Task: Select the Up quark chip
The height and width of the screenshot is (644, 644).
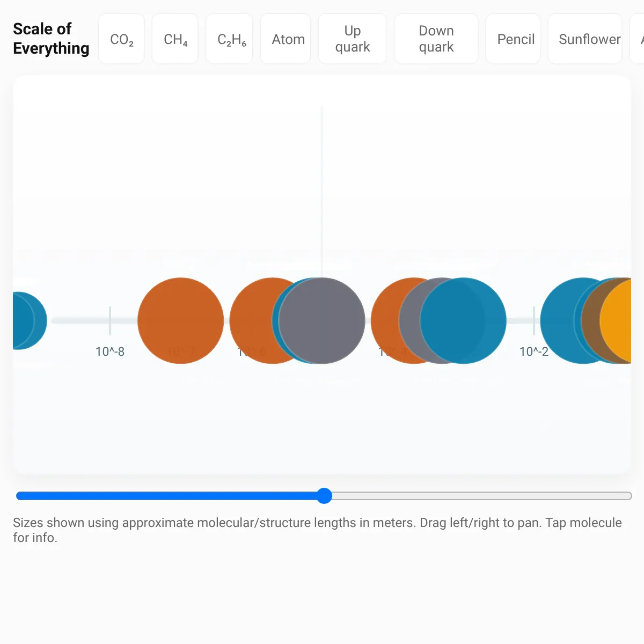Action: (353, 39)
